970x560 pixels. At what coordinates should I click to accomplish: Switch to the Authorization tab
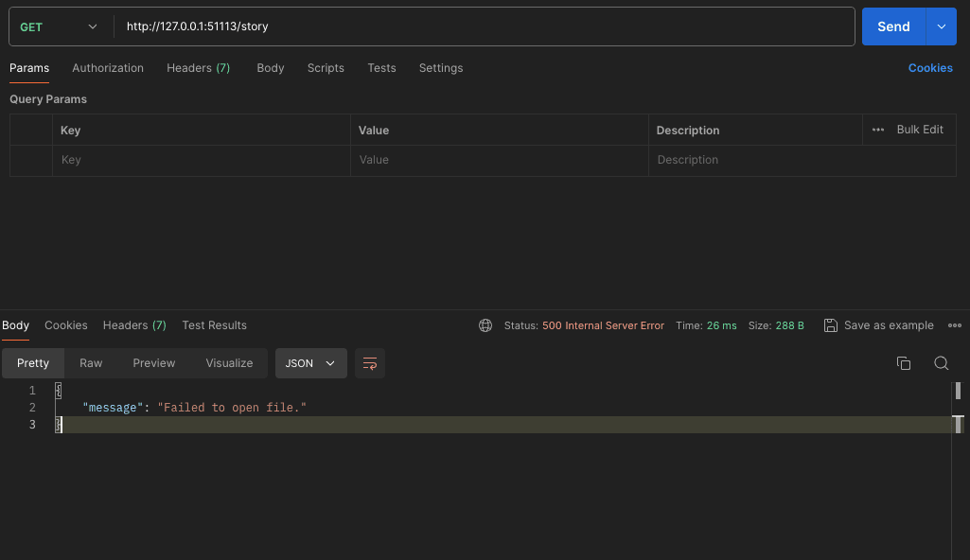click(x=108, y=68)
